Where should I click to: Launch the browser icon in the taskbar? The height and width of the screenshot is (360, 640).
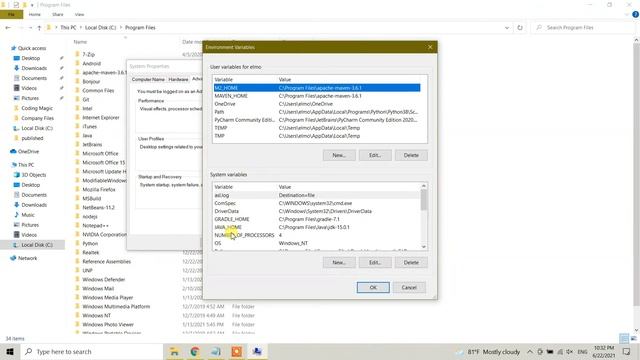pos(195,351)
